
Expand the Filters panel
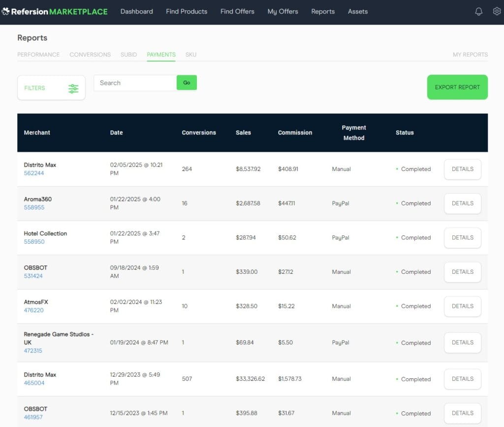(x=51, y=88)
